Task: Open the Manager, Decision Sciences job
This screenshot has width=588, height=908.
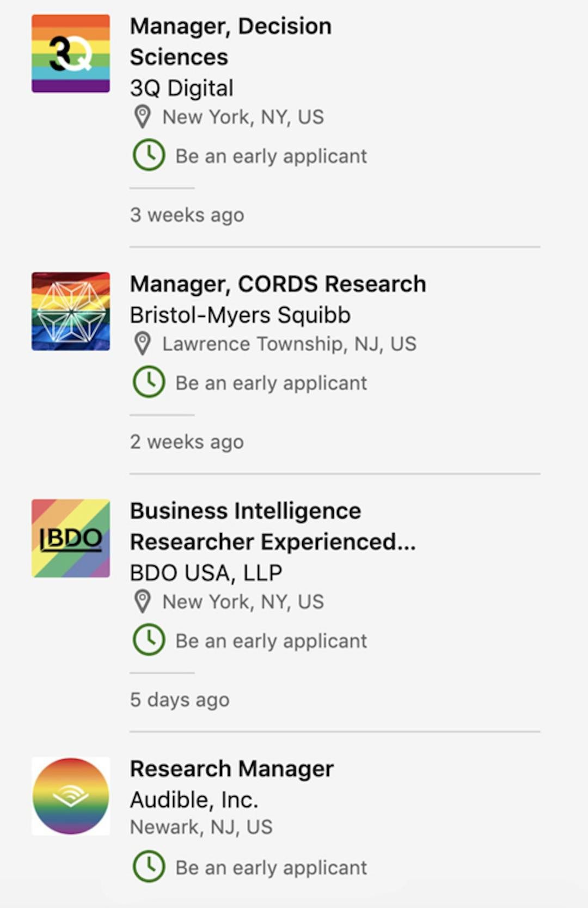Action: (230, 41)
